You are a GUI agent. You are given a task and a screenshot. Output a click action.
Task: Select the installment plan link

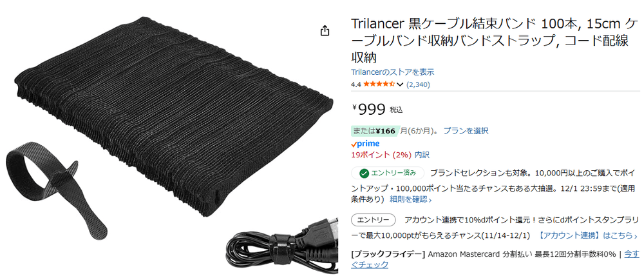tap(466, 131)
